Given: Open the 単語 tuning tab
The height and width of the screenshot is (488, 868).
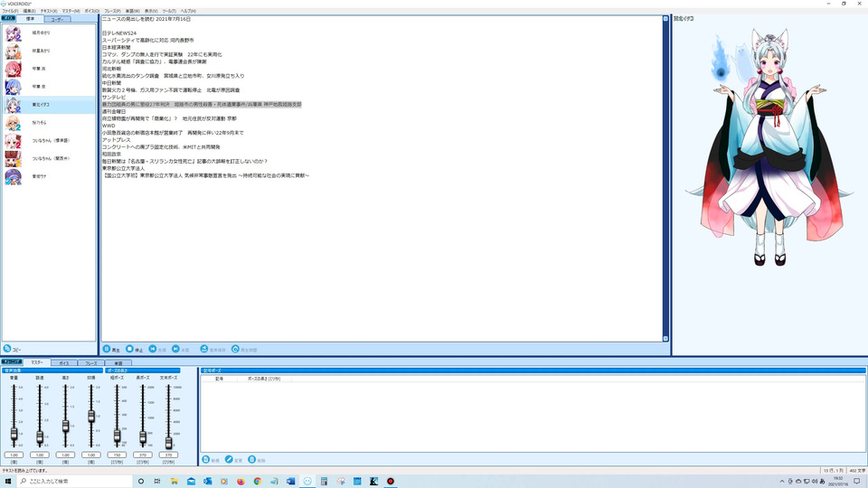Looking at the screenshot, I should pyautogui.click(x=118, y=363).
